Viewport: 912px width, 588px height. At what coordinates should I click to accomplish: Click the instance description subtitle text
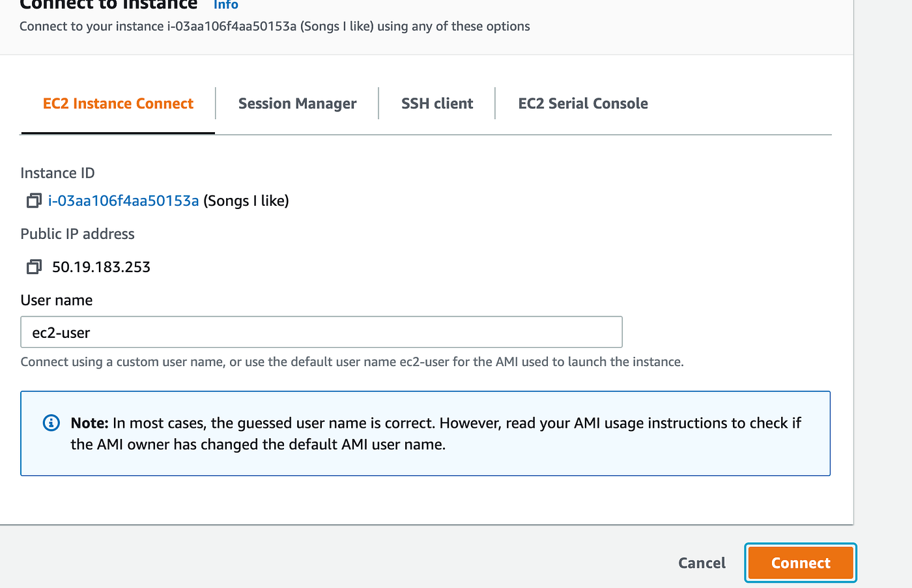click(x=274, y=27)
